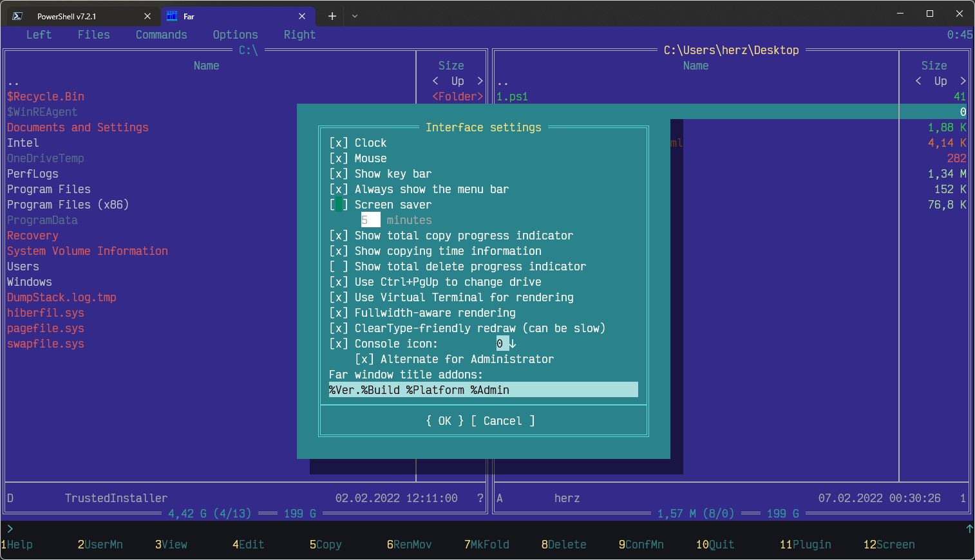Select the pagefile.sys file
This screenshot has width=975, height=560.
pyautogui.click(x=46, y=328)
